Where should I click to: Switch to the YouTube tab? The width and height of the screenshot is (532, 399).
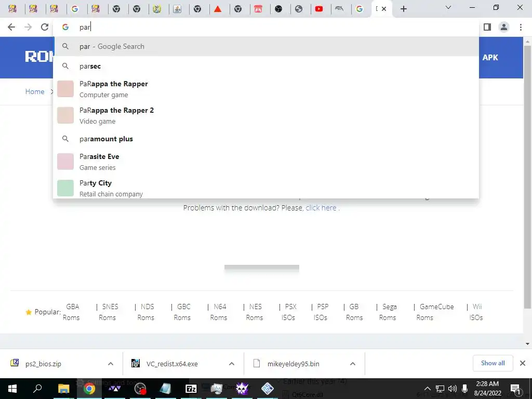pyautogui.click(x=319, y=9)
